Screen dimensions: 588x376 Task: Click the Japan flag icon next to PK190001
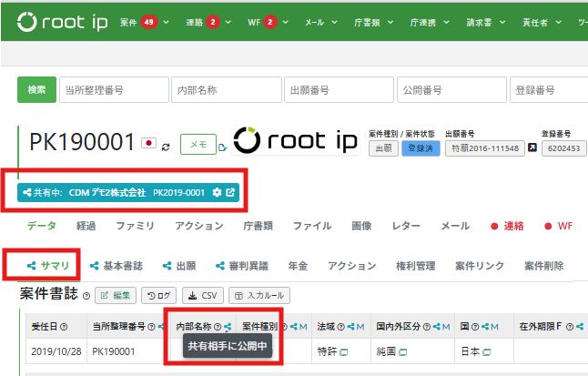pos(148,143)
